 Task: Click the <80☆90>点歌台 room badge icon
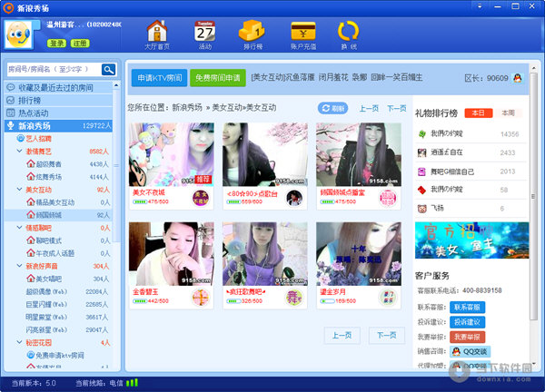(x=294, y=198)
